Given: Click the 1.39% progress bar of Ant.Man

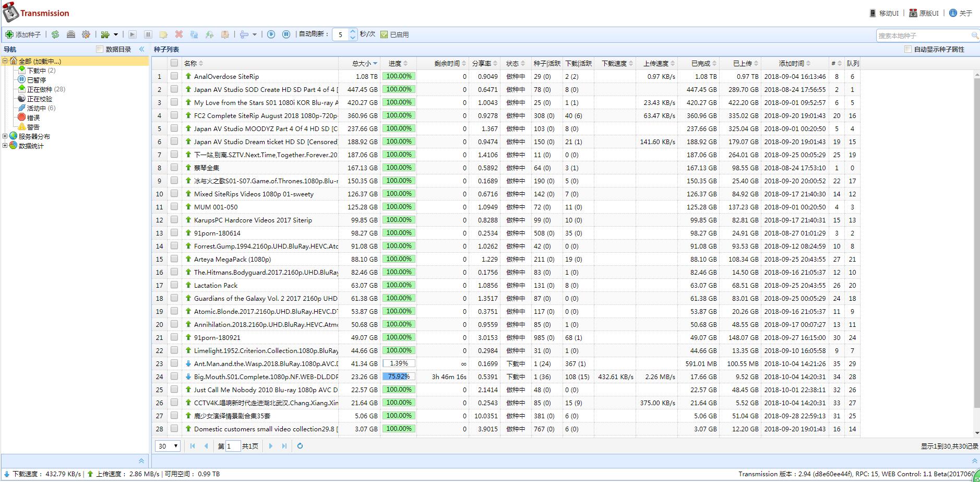Looking at the screenshot, I should 399,363.
